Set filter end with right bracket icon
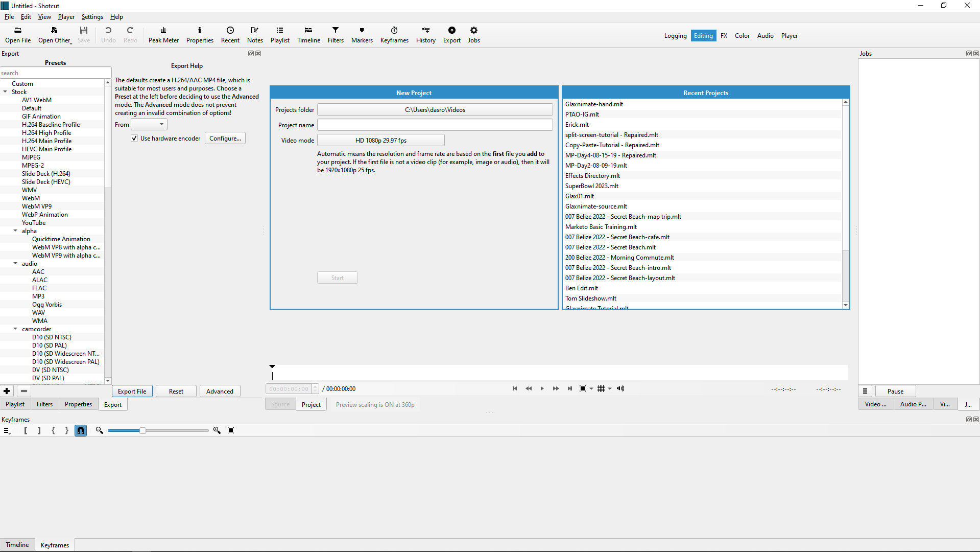 (39, 430)
